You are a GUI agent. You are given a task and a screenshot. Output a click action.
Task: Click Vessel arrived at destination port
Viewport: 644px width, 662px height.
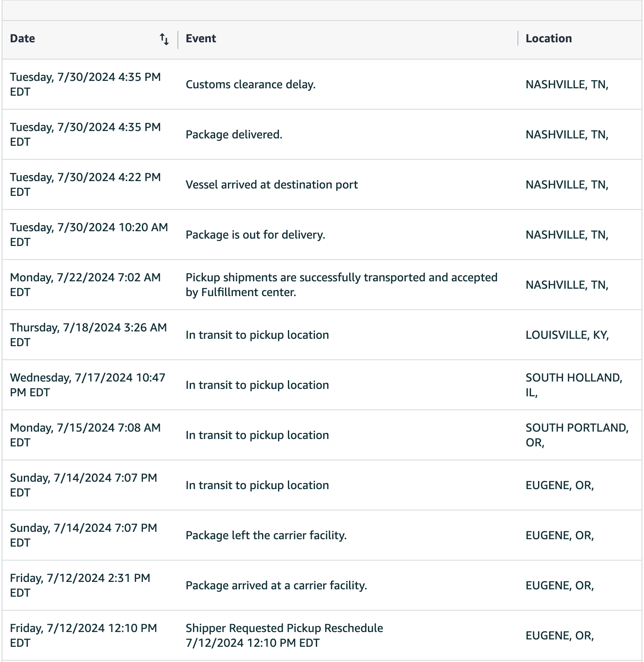pyautogui.click(x=271, y=185)
